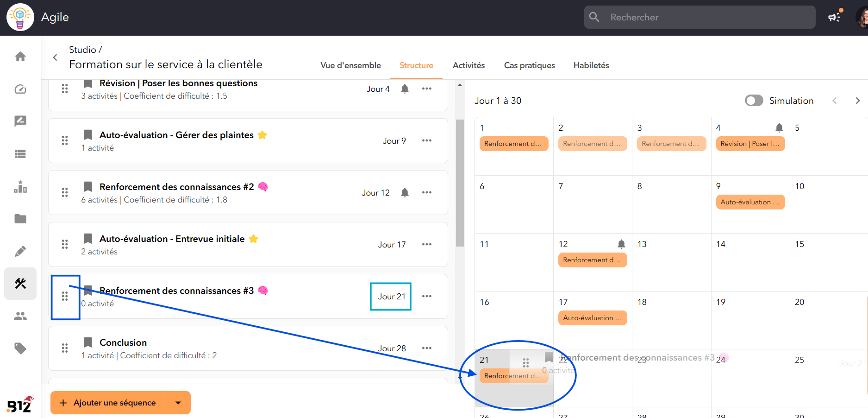Screen dimensions: 868x418
Task: Grab drag handle of Conclusion sequence
Action: (65, 348)
